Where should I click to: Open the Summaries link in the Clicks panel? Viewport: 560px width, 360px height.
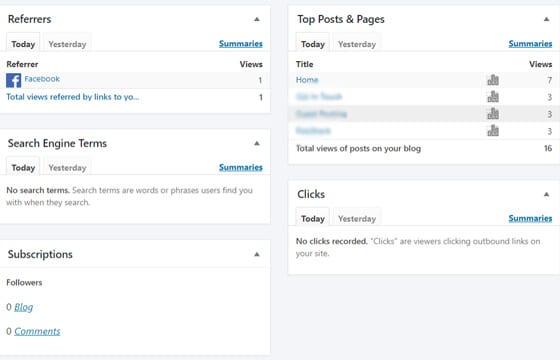(x=530, y=218)
